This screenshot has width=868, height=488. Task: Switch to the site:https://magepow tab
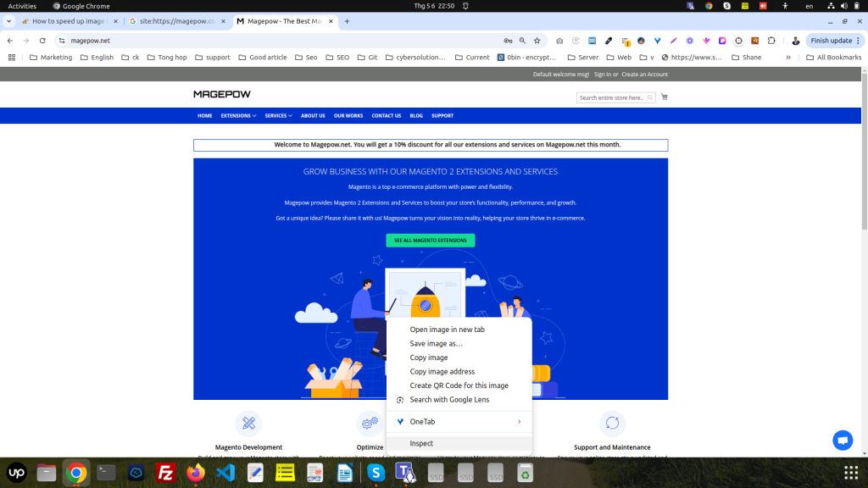point(177,21)
